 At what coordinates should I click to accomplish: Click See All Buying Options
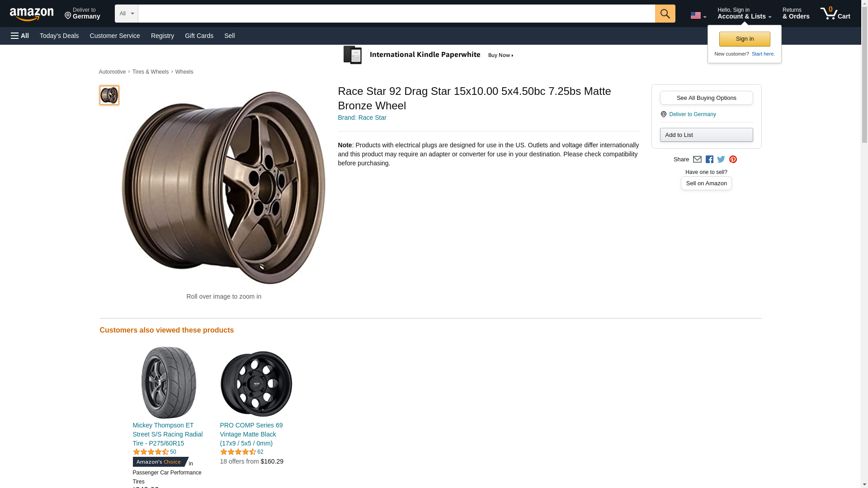tap(706, 98)
